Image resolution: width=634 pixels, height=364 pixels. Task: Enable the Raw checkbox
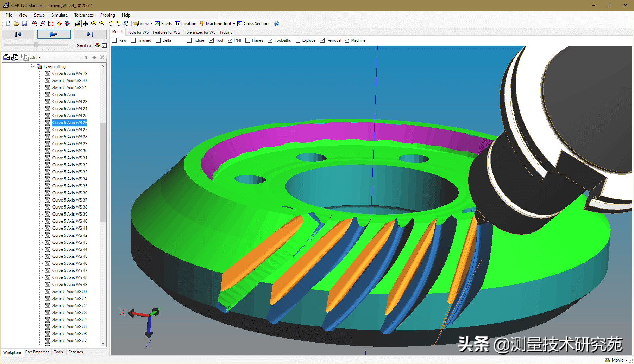click(114, 40)
